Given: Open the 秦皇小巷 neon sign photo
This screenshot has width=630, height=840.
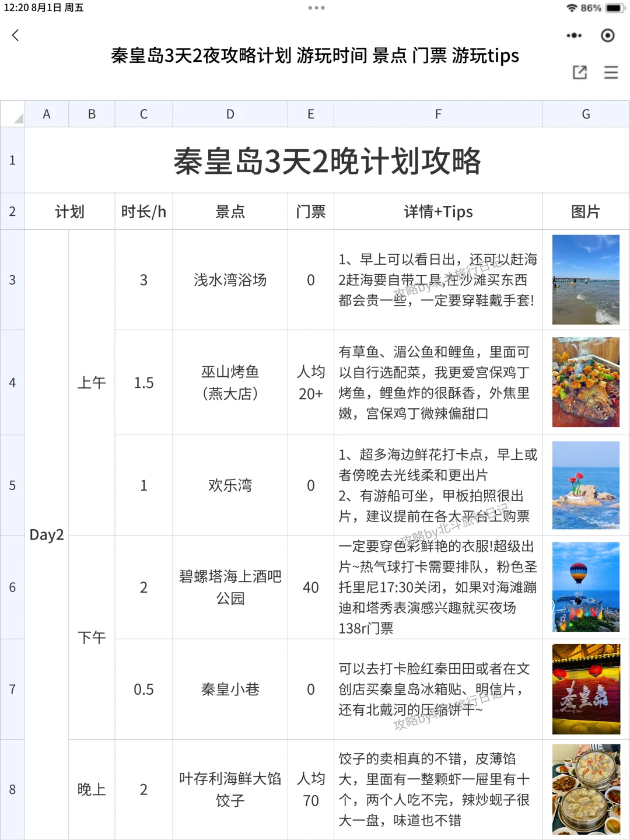Looking at the screenshot, I should point(586,689).
